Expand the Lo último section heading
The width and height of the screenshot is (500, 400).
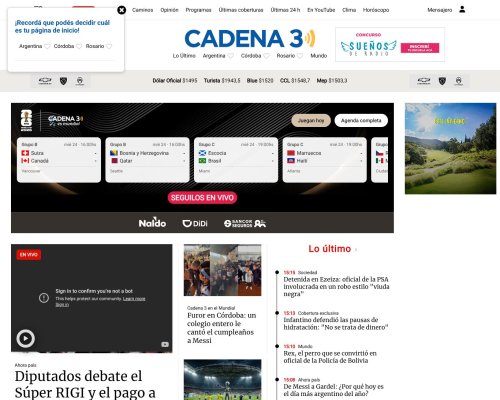pyautogui.click(x=330, y=249)
